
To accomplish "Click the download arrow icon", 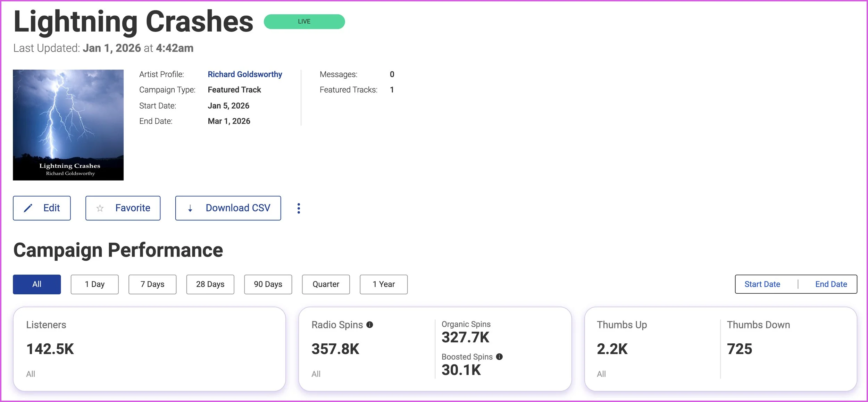I will (190, 208).
